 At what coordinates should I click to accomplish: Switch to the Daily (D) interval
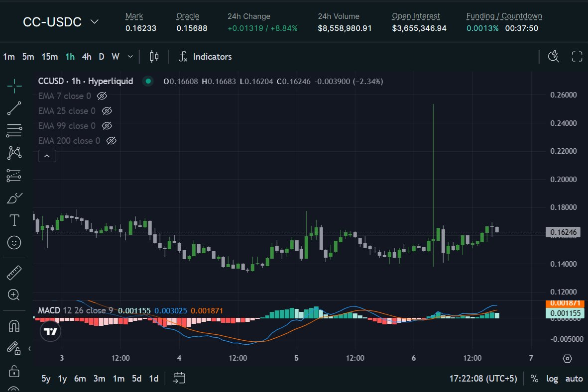[101, 57]
